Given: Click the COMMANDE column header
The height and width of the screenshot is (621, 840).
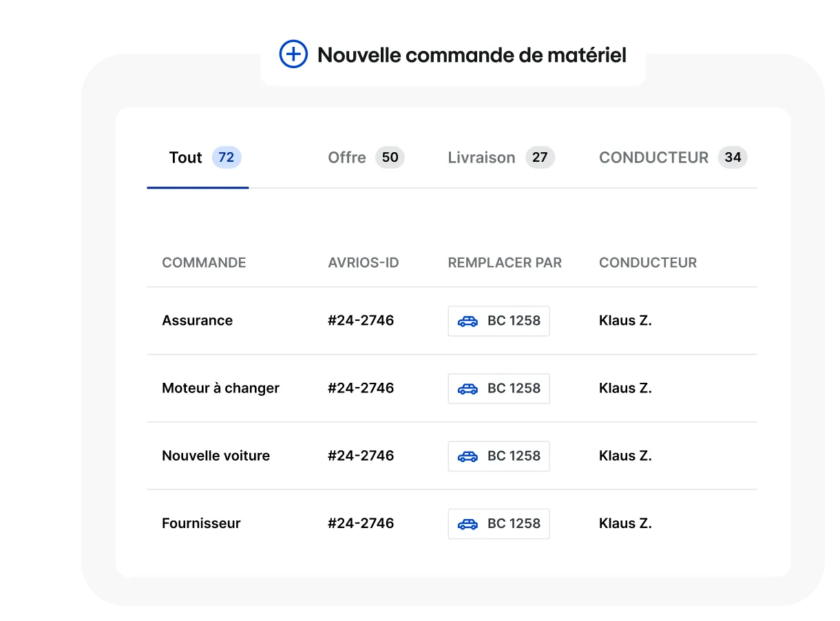Looking at the screenshot, I should [x=204, y=262].
